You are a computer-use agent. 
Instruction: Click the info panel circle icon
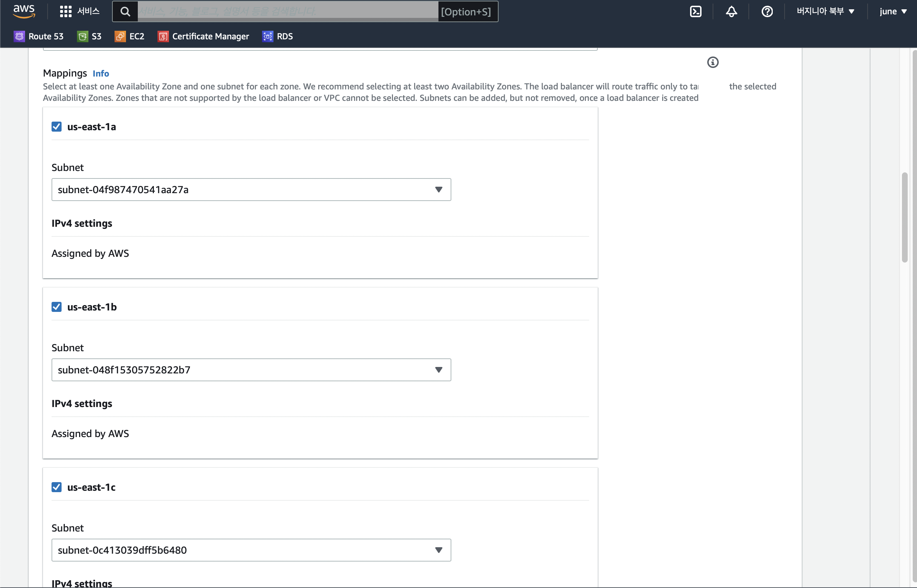tap(713, 62)
